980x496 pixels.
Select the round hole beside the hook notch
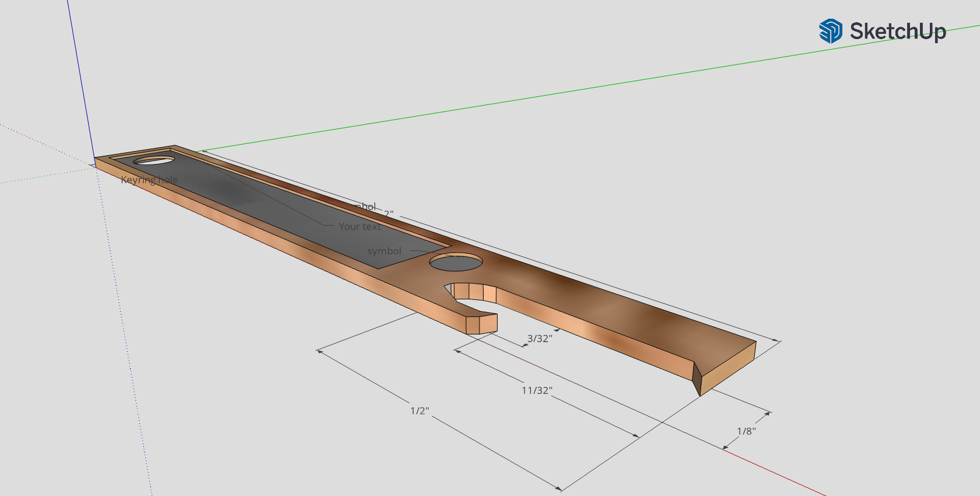coord(456,262)
